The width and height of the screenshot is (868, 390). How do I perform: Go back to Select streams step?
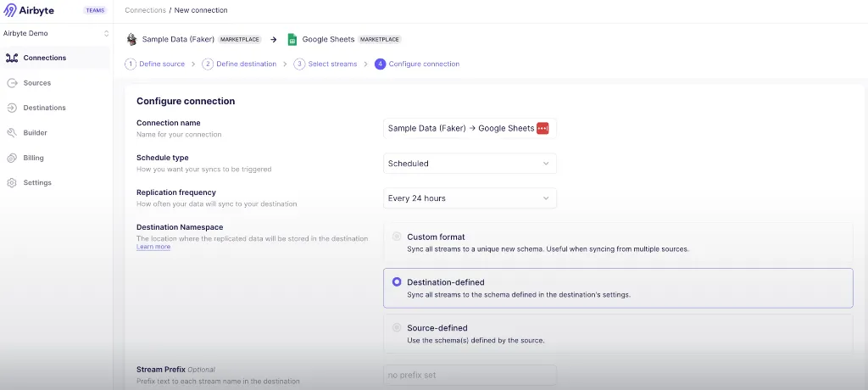coord(332,64)
